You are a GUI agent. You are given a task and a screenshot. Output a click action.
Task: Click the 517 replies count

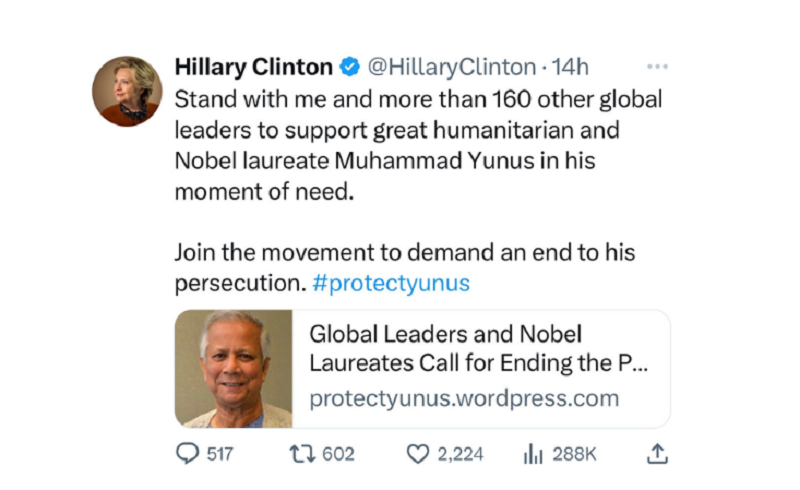tap(219, 454)
